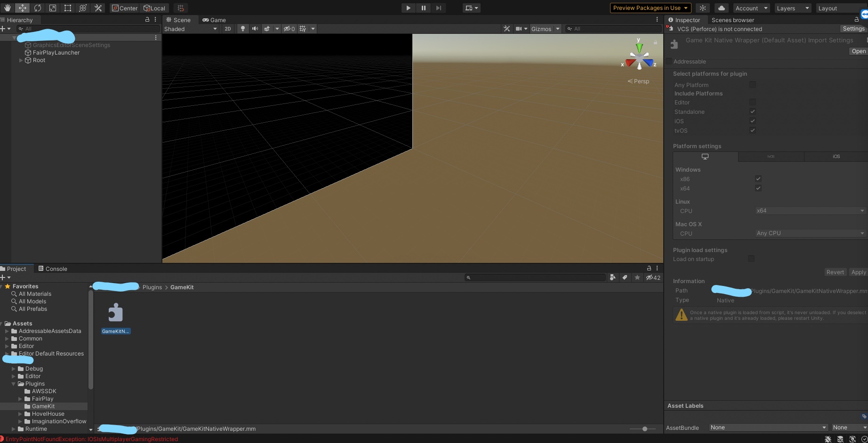Viewport: 868px width, 443px height.
Task: Open Shaded draw mode dropdown
Action: pyautogui.click(x=191, y=29)
